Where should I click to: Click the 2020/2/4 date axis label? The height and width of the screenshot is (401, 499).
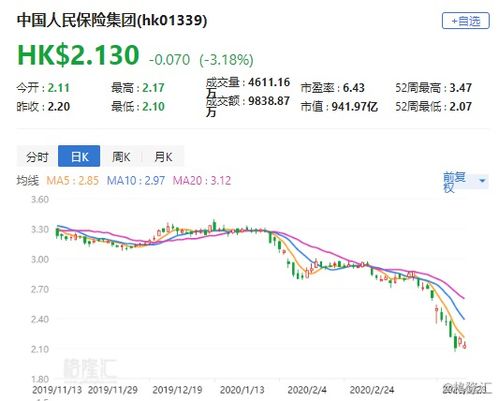pyautogui.click(x=307, y=390)
